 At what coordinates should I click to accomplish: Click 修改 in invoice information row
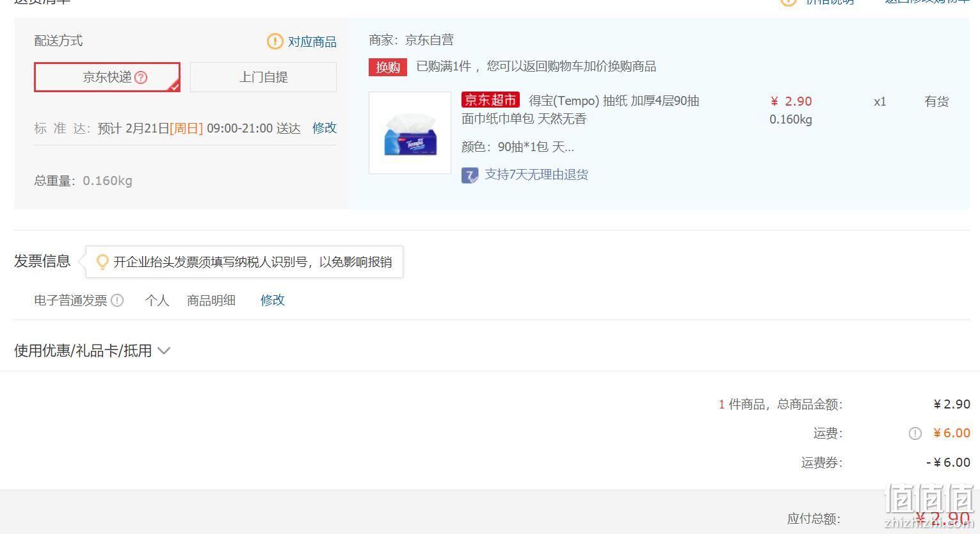(x=272, y=300)
